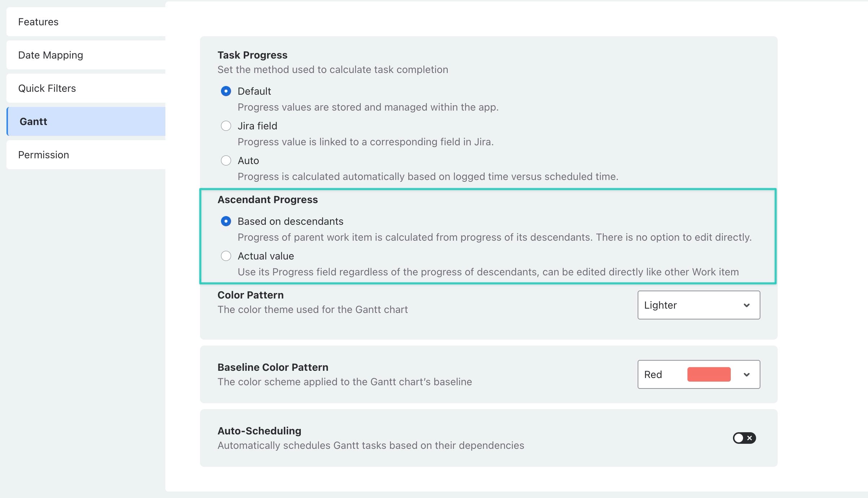This screenshot has width=868, height=498.
Task: Select the Default task progress radio button
Action: [x=226, y=91]
